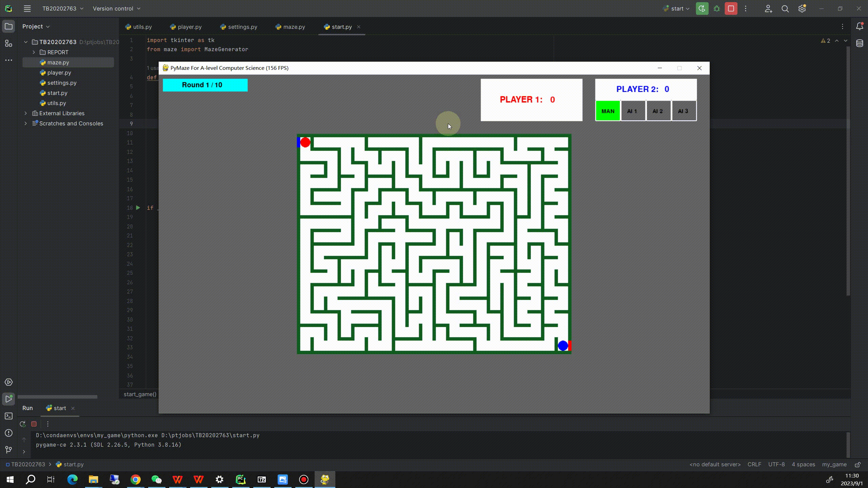Expand External Libraries in the project tree

coord(26,113)
